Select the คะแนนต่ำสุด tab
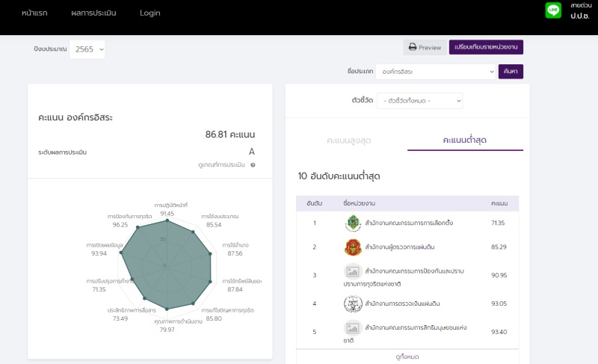The height and width of the screenshot is (364, 598). point(465,141)
